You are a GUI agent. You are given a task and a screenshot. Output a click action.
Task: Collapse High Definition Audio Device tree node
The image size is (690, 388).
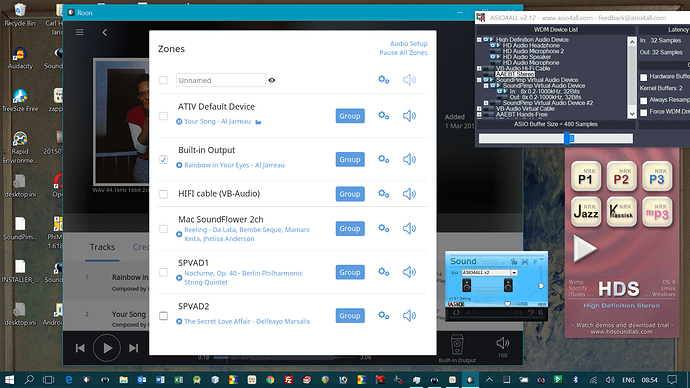click(x=479, y=40)
